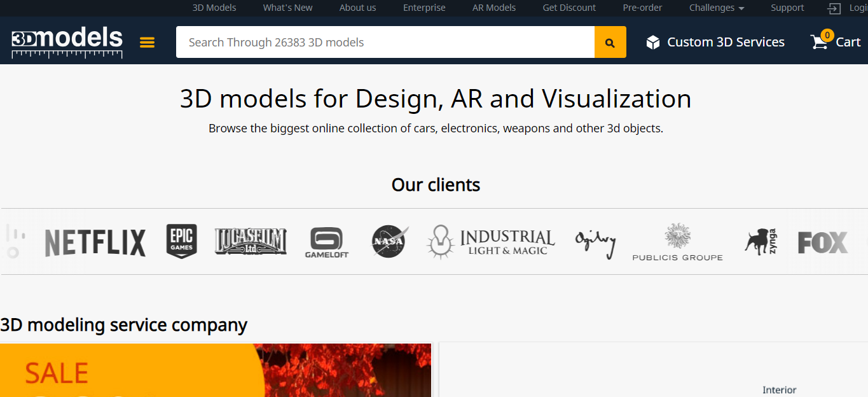The image size is (868, 397).
Task: Open AR Models menu item
Action: click(494, 8)
